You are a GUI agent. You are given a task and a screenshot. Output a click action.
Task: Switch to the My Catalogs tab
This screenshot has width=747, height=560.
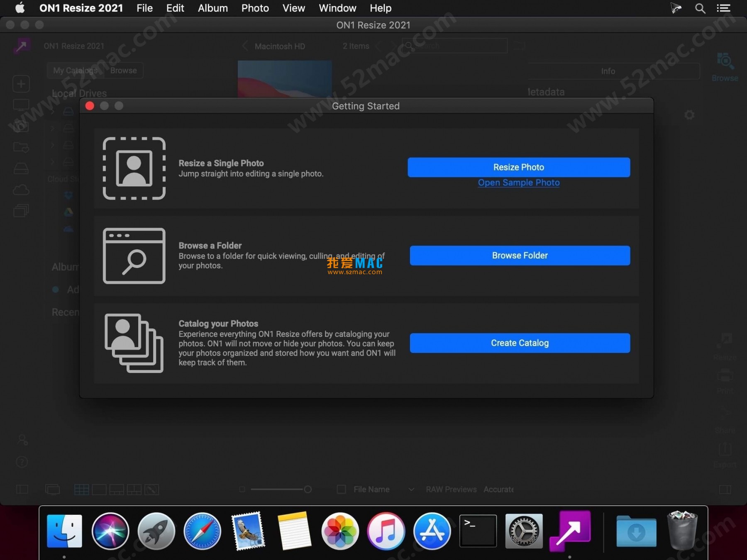[x=75, y=71]
